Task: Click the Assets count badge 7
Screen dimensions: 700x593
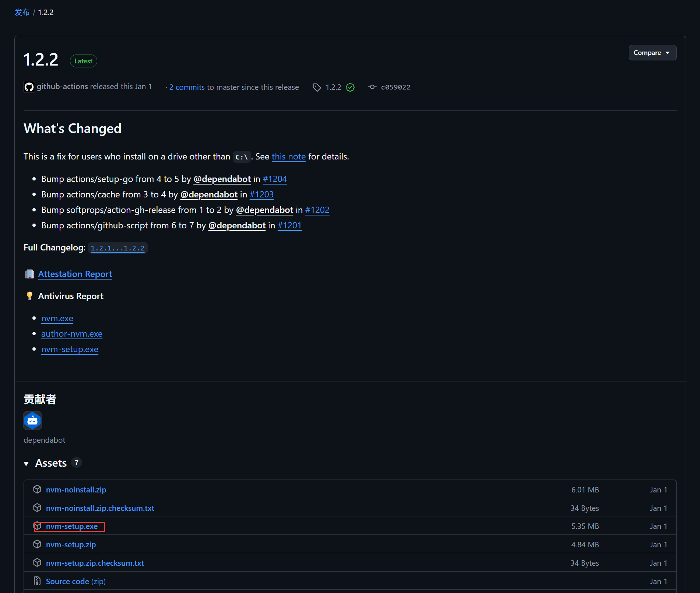Action: 77,463
